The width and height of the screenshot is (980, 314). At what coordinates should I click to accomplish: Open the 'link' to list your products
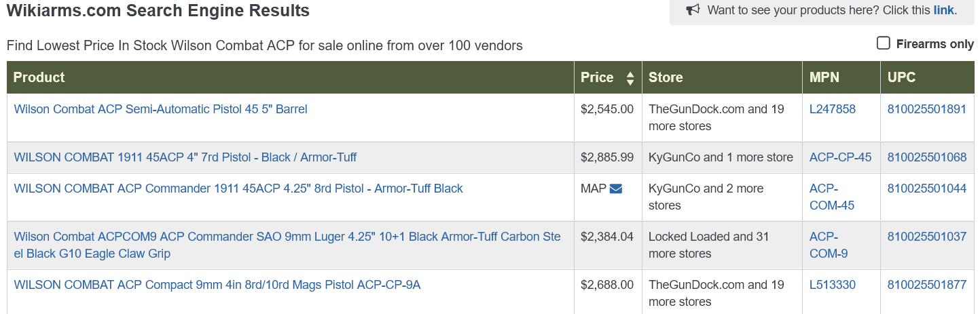click(943, 10)
